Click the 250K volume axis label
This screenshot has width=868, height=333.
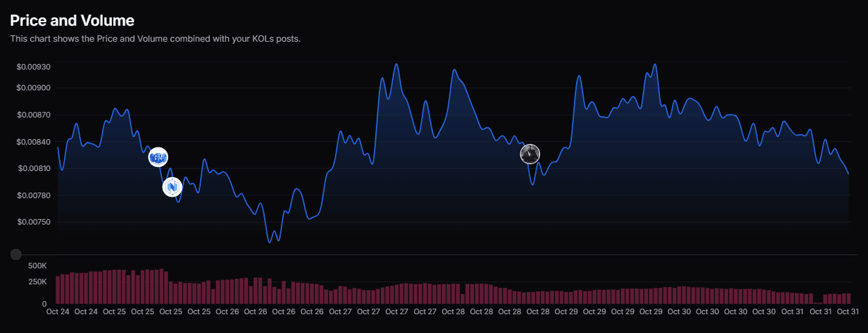pos(38,282)
